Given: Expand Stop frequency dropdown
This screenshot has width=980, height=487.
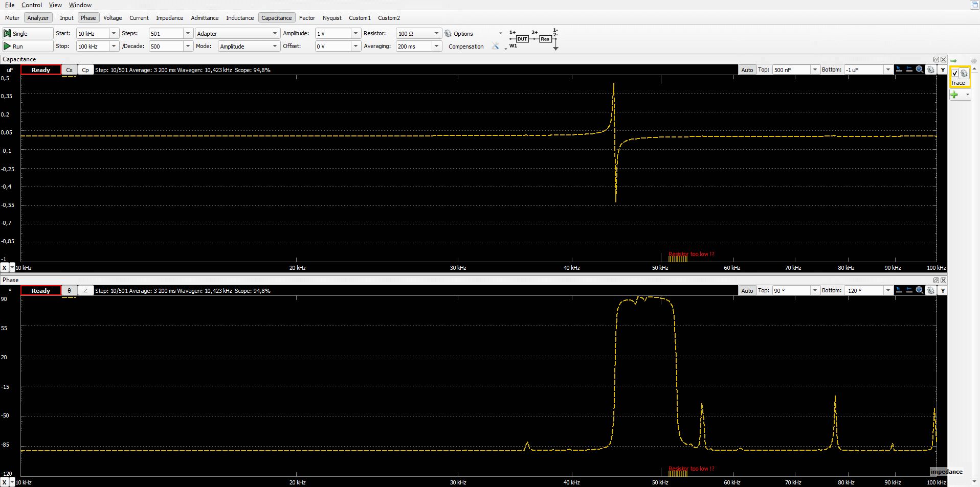Looking at the screenshot, I should [x=114, y=46].
